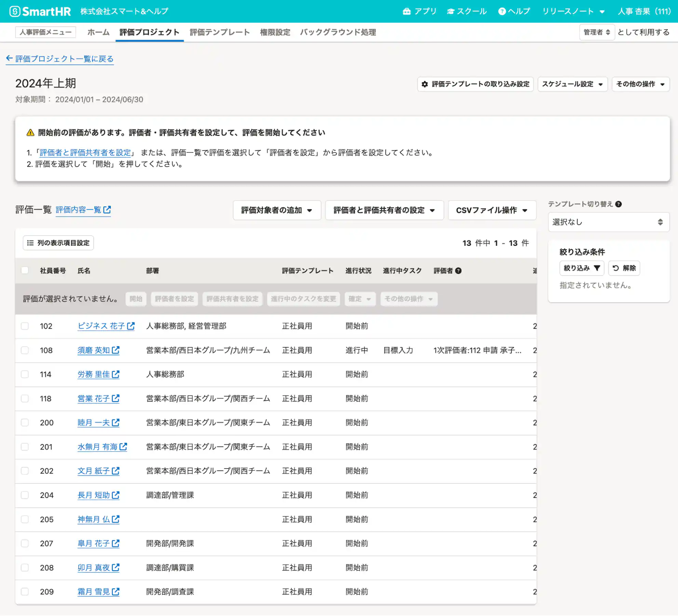Open the 人事評価メニュー menu
The image size is (678, 616).
pos(45,32)
